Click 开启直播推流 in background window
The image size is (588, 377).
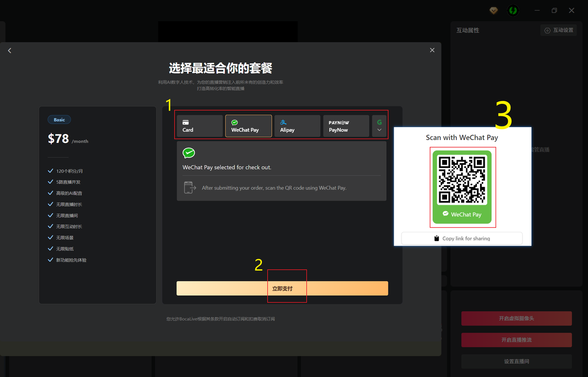(516, 340)
